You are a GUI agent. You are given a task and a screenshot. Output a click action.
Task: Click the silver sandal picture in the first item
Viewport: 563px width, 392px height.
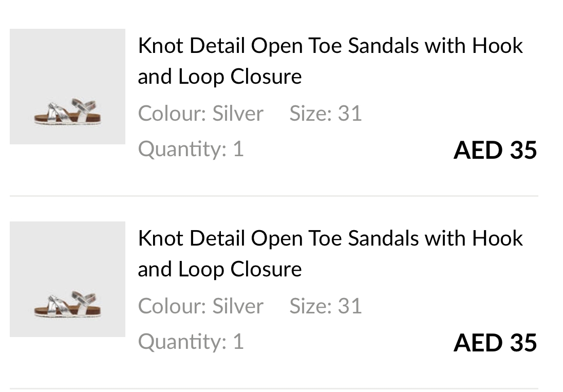pyautogui.click(x=67, y=111)
